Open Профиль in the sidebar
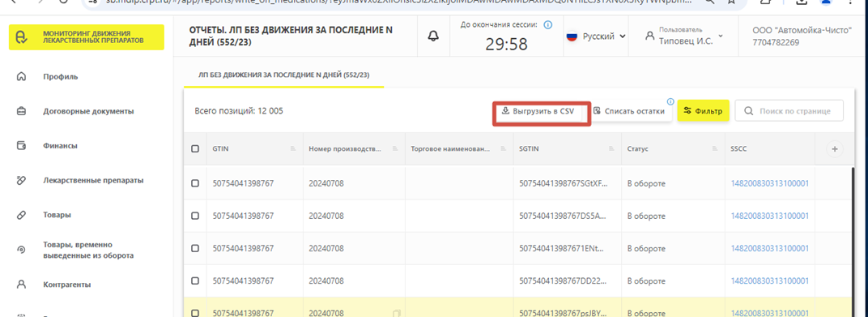This screenshot has width=868, height=317. click(61, 76)
